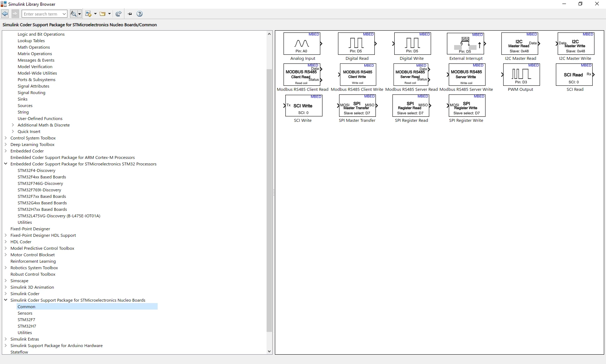Click the scroll up arrow of the library tree

click(269, 34)
